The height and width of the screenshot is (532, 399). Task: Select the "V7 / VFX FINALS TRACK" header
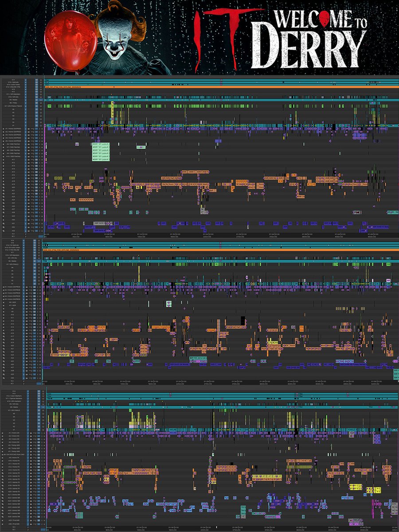click(x=14, y=106)
